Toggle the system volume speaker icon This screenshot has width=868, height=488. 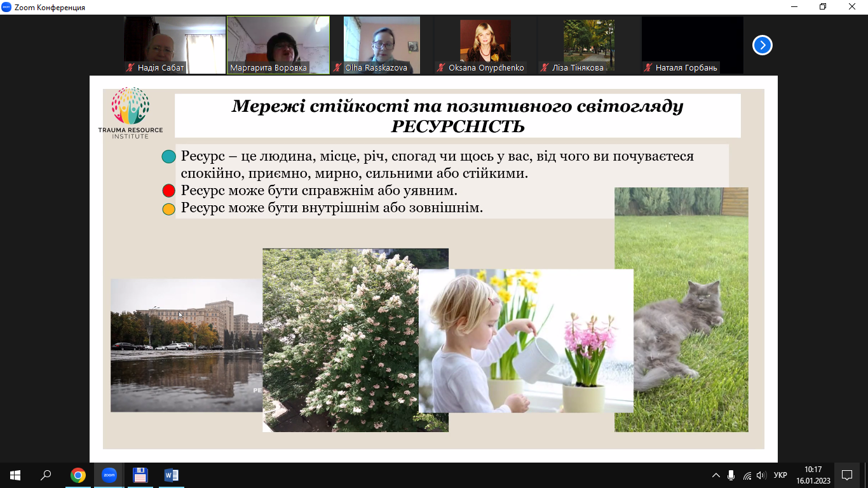(761, 475)
